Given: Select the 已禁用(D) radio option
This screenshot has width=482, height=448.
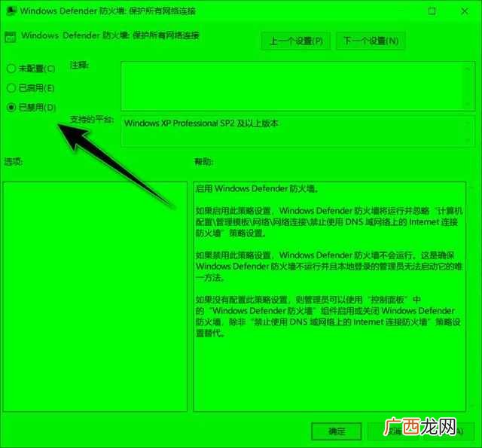Looking at the screenshot, I should (31, 107).
